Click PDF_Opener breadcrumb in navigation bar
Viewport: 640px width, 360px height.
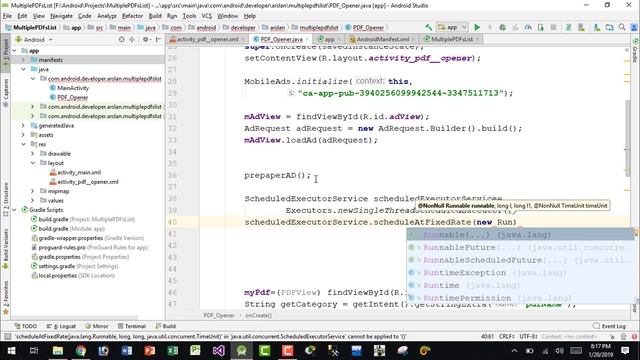click(364, 28)
